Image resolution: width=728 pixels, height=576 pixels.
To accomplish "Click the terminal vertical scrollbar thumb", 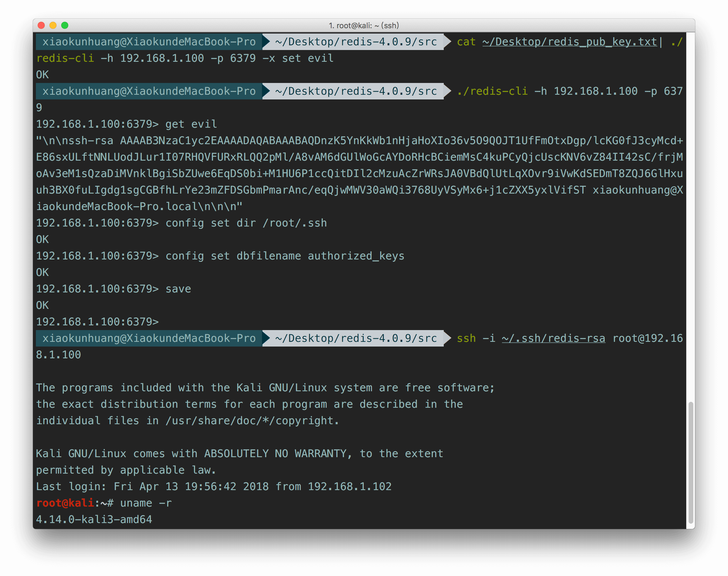I will tap(691, 462).
